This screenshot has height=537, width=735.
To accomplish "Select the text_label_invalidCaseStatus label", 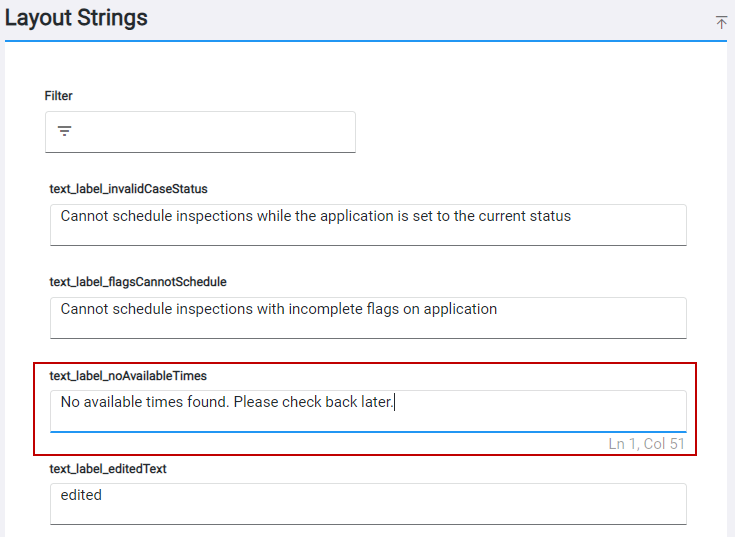I will 128,188.
